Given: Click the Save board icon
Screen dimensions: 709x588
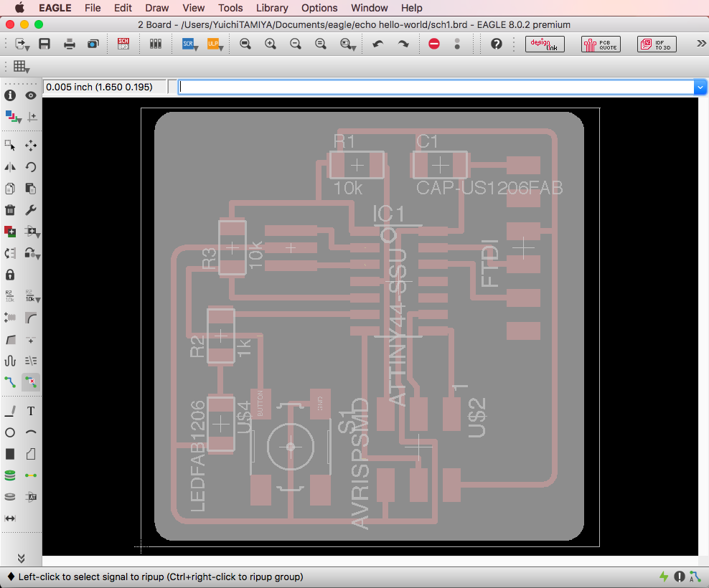Looking at the screenshot, I should [x=44, y=44].
